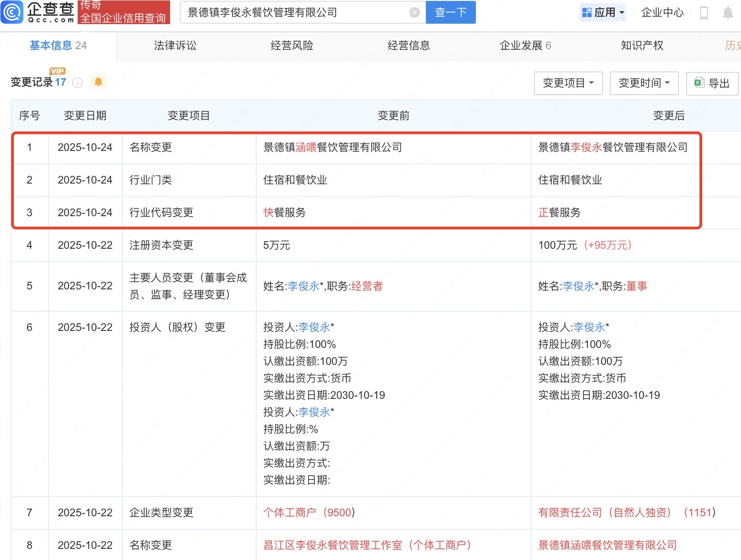Click the 查一下 search button
The height and width of the screenshot is (560, 741).
pos(450,13)
